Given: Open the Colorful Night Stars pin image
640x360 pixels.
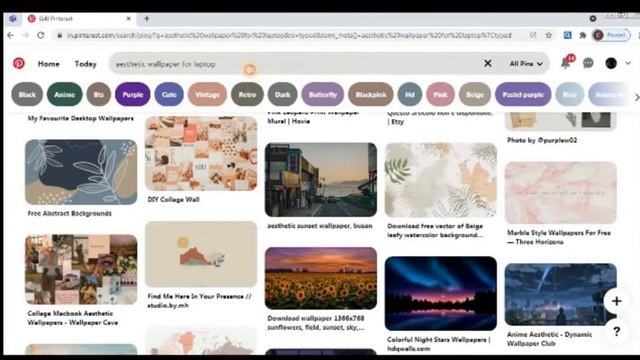Looking at the screenshot, I should [441, 293].
